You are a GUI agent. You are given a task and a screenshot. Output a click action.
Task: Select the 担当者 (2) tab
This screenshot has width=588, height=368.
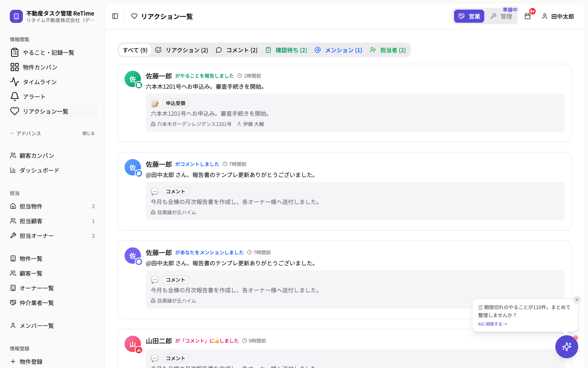[x=388, y=50]
